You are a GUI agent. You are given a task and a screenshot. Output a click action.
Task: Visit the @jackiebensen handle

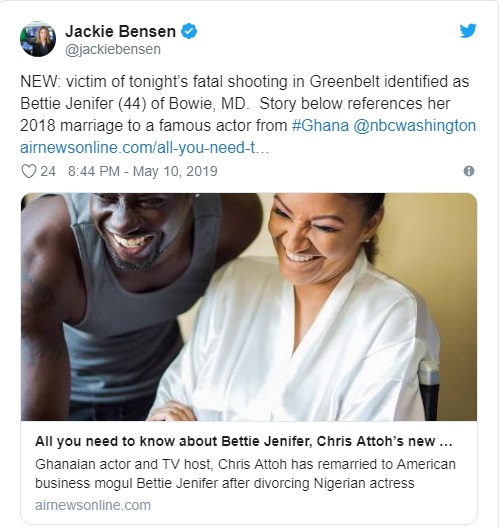[x=113, y=49]
